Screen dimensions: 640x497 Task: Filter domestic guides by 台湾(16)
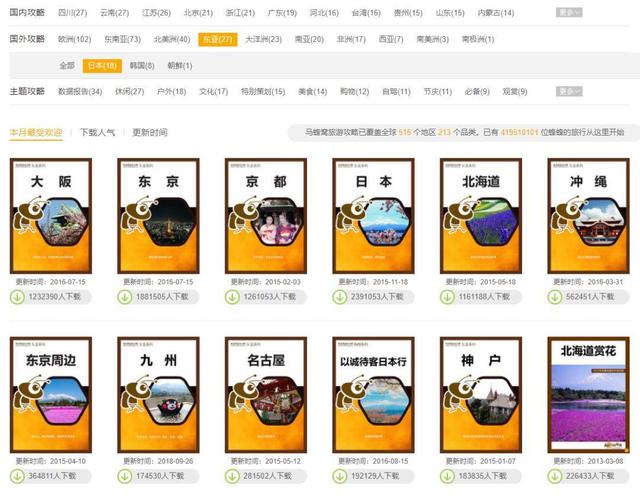click(x=366, y=13)
